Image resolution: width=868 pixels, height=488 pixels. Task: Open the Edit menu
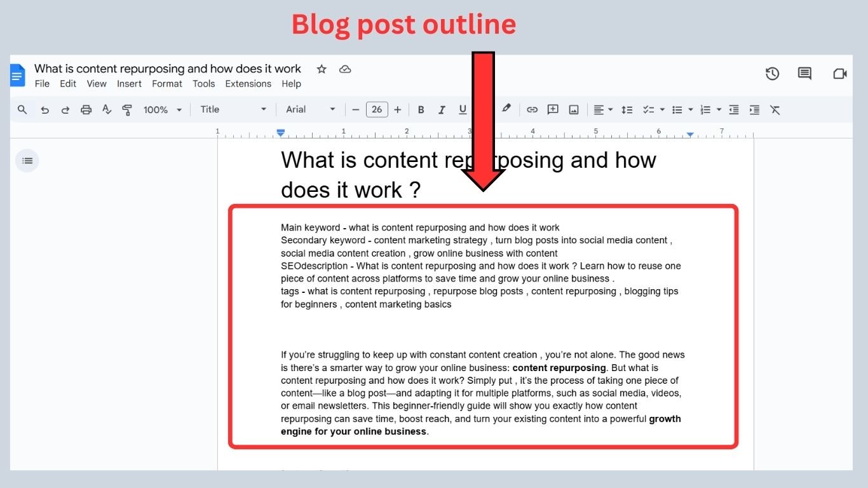68,84
